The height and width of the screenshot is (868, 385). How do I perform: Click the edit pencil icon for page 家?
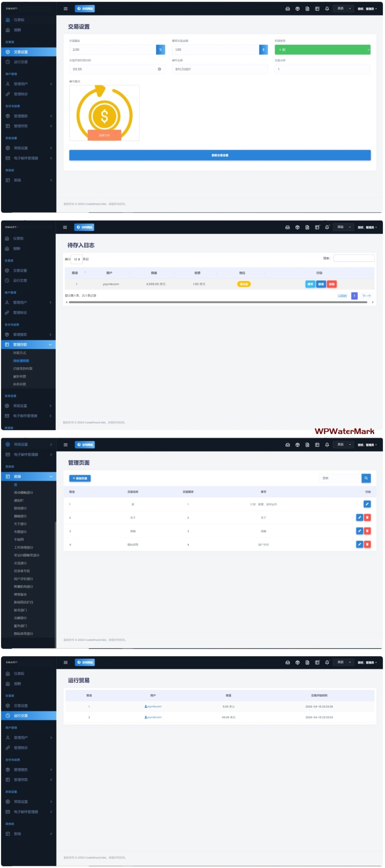pyautogui.click(x=367, y=504)
